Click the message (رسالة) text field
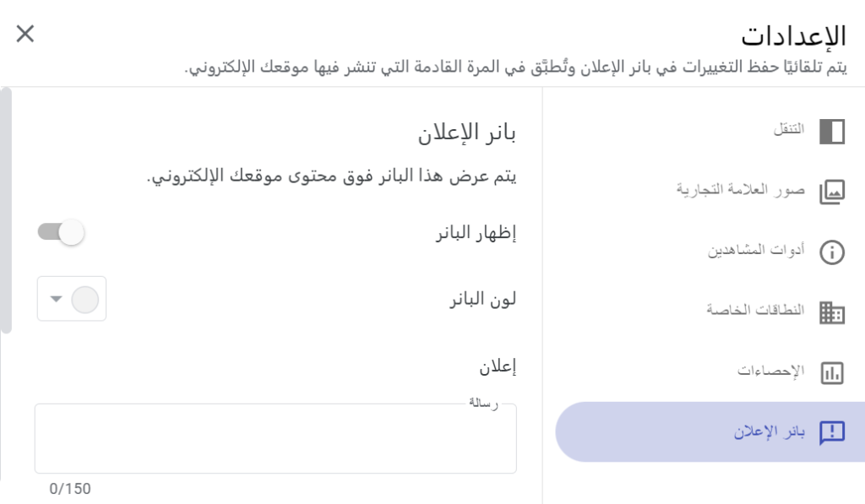865x504 pixels. click(x=275, y=438)
